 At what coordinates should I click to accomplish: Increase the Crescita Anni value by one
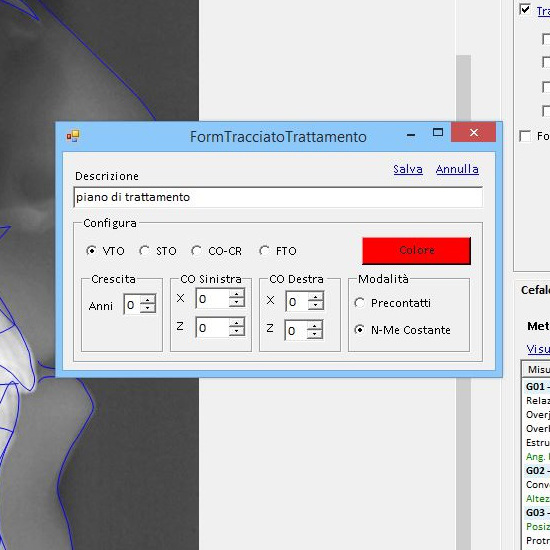148,300
